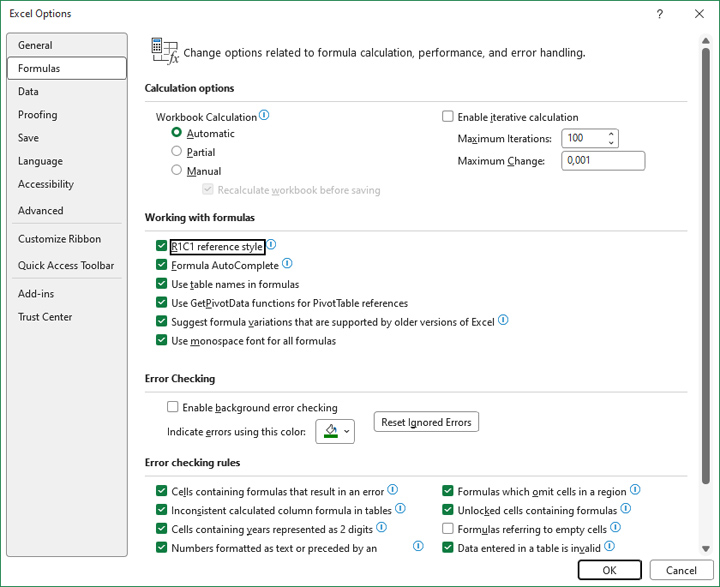This screenshot has width=720, height=587.
Task: Enable background error checking
Action: [173, 407]
